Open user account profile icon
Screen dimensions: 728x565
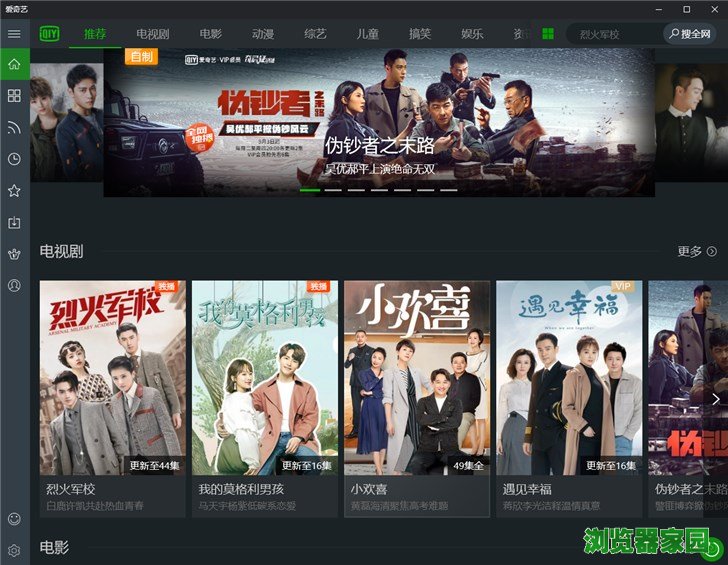click(x=14, y=286)
